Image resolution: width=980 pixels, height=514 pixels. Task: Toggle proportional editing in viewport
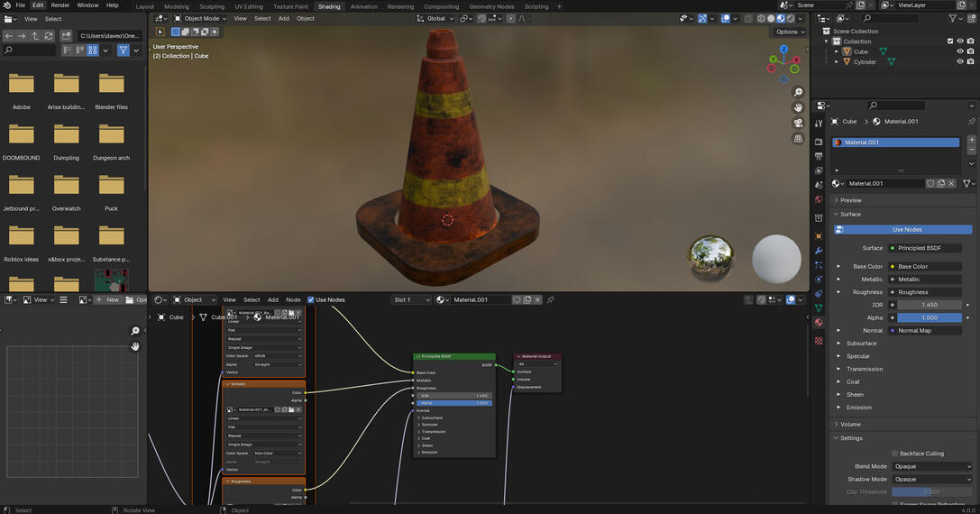[510, 19]
